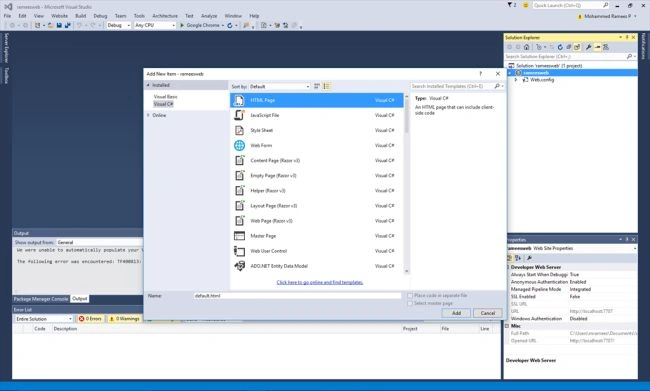Expand the Web.config tree node
The image size is (650, 391).
[516, 80]
